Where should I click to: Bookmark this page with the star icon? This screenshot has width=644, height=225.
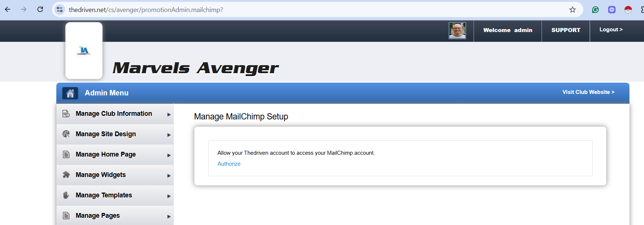pos(572,10)
